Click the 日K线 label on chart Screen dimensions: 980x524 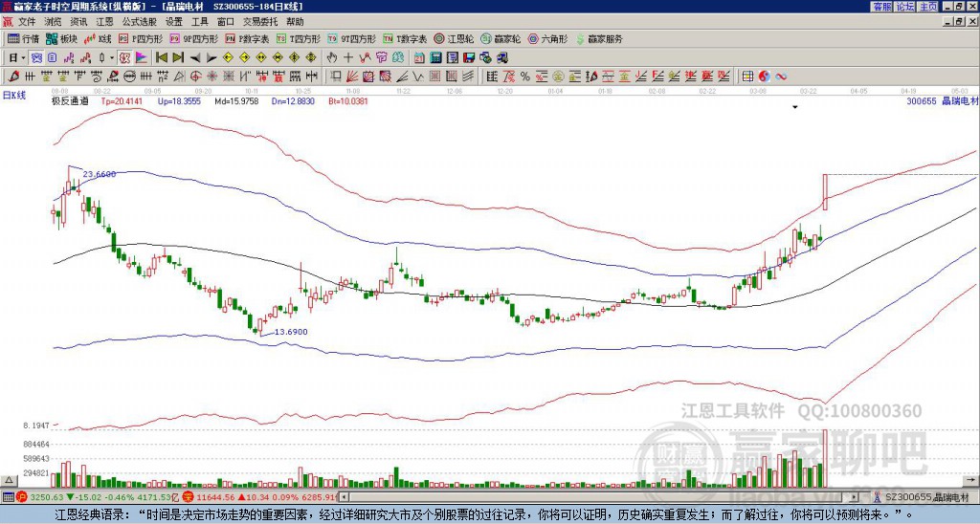[x=14, y=96]
